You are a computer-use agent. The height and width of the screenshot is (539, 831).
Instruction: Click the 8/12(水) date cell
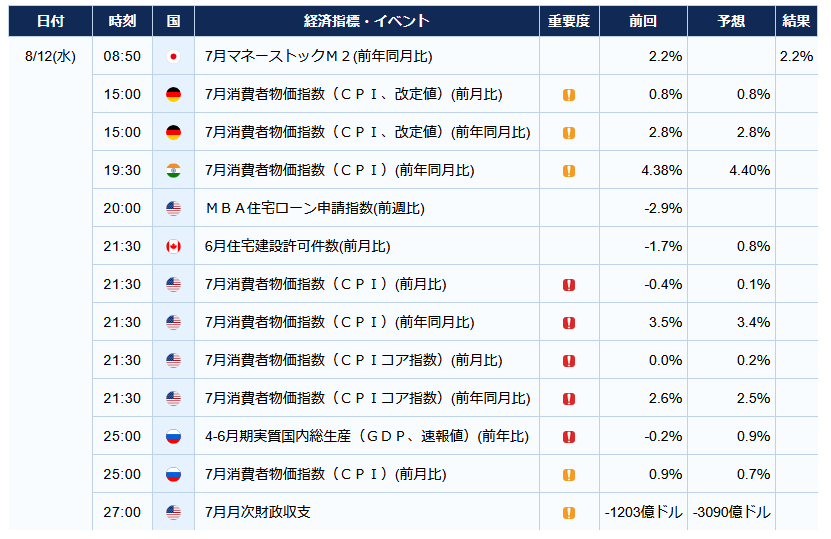50,56
